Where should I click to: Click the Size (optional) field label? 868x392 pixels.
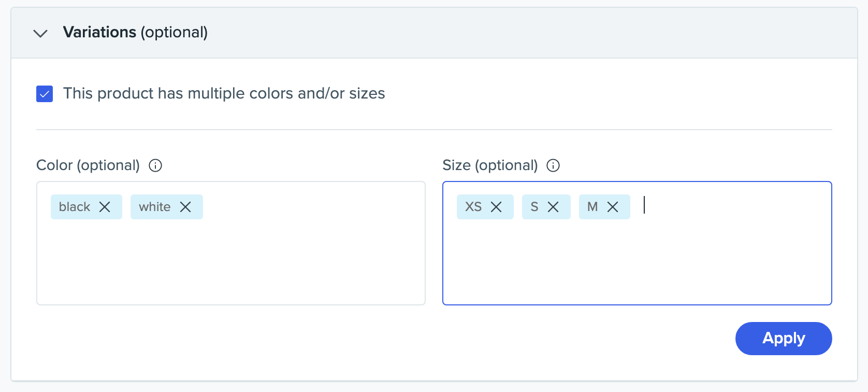pos(490,165)
